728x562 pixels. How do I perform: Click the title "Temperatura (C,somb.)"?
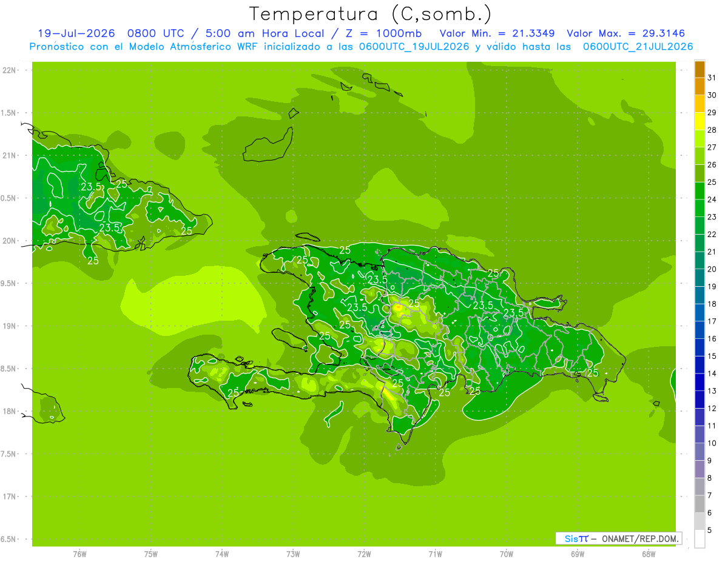(370, 14)
